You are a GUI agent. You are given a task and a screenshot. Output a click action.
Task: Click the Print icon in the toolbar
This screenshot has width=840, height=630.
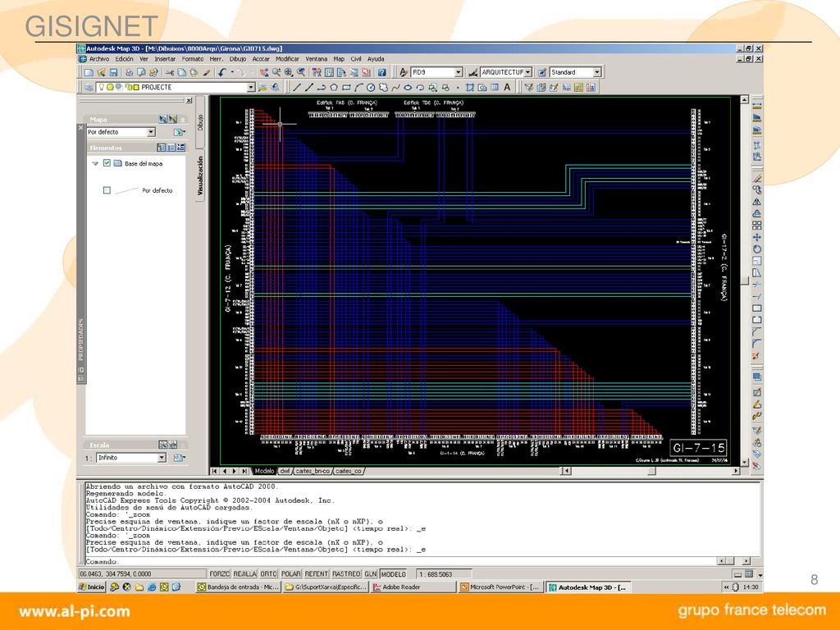click(x=129, y=72)
